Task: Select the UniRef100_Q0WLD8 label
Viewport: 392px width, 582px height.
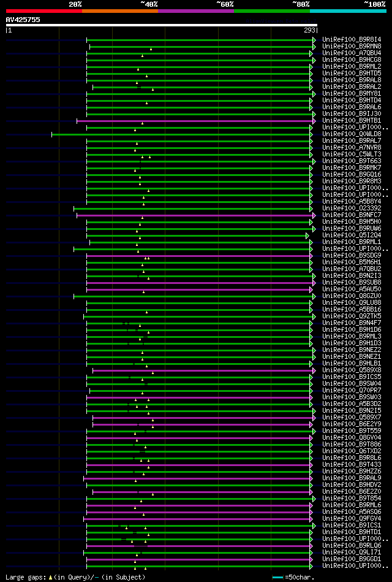Action: pyautogui.click(x=352, y=134)
